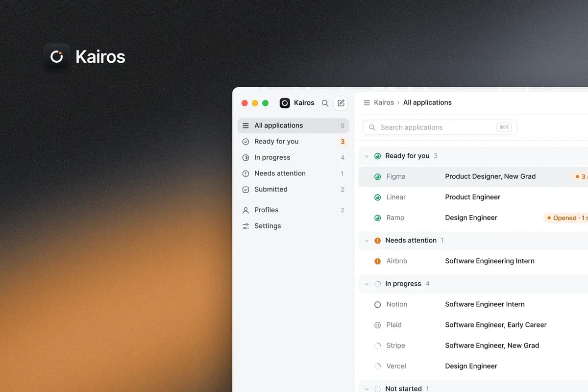Viewport: 588px width, 392px height.
Task: Click the green icon in the Ready for you group header
Action: click(x=377, y=156)
